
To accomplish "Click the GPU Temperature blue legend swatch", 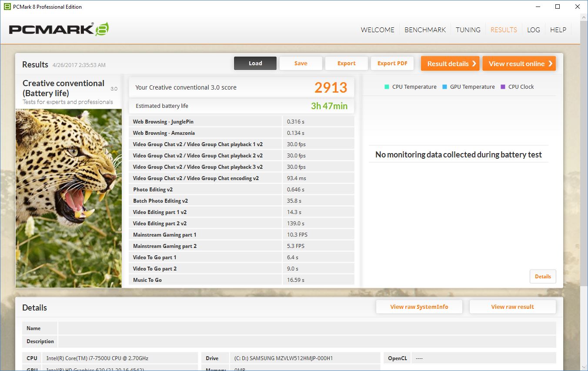I will tap(444, 87).
